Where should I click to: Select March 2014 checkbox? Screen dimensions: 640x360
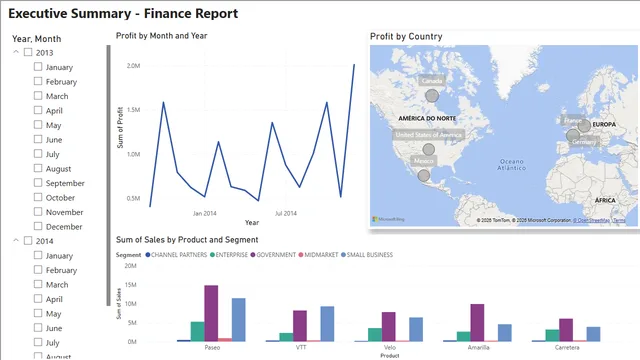point(38,284)
